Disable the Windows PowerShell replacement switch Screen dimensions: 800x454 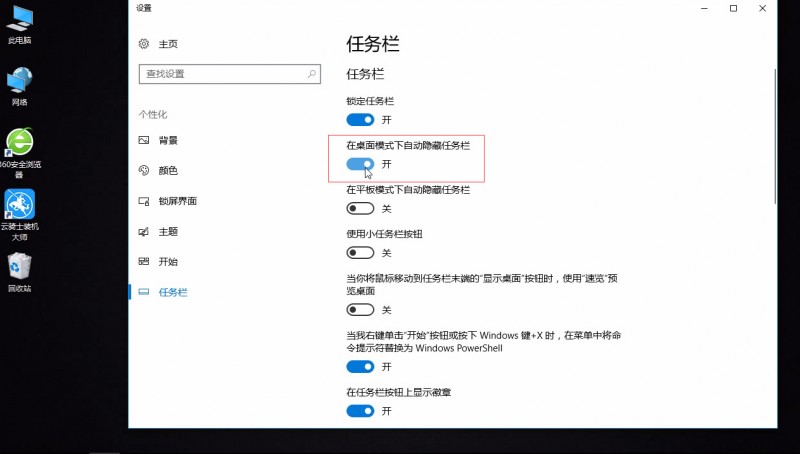pos(360,367)
